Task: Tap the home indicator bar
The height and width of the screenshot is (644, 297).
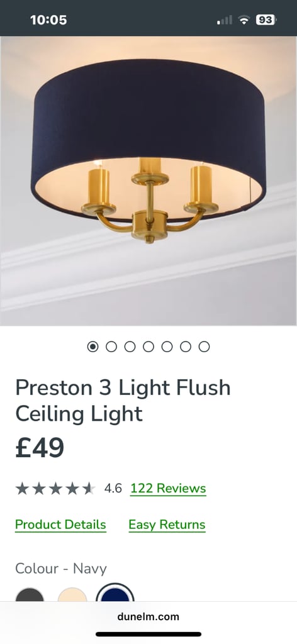Action: point(148,634)
